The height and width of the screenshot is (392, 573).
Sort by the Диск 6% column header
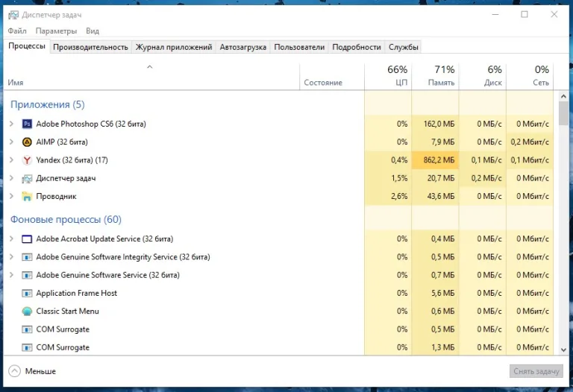click(483, 77)
